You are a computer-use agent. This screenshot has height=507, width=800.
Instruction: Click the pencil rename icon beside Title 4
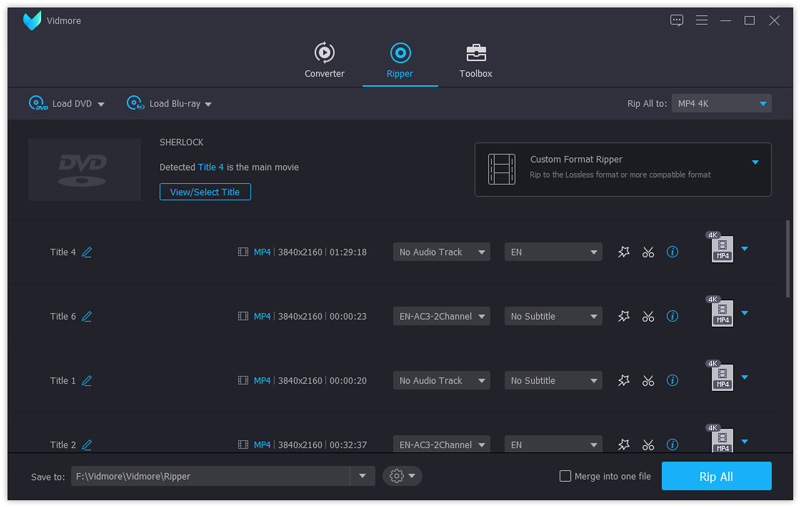coord(87,252)
